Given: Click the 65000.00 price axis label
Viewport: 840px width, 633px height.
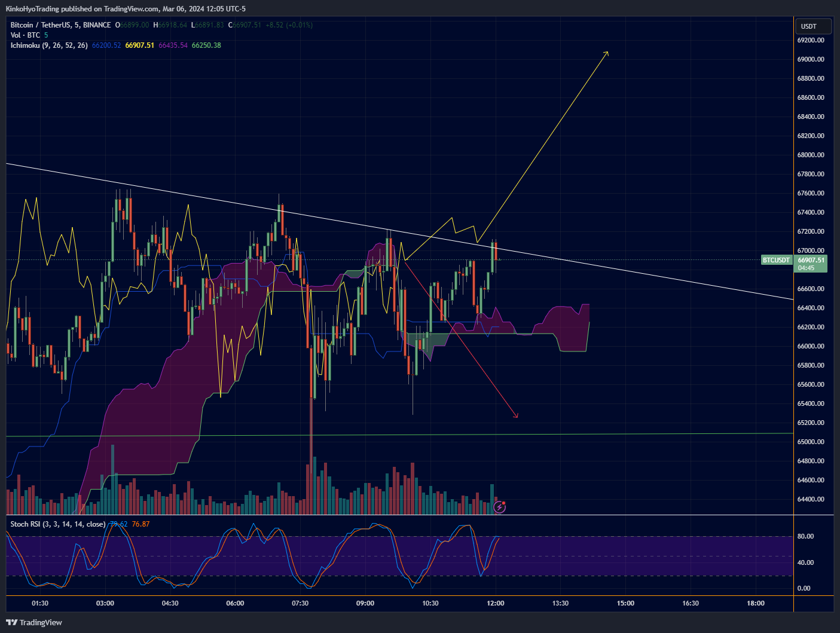Looking at the screenshot, I should point(811,442).
